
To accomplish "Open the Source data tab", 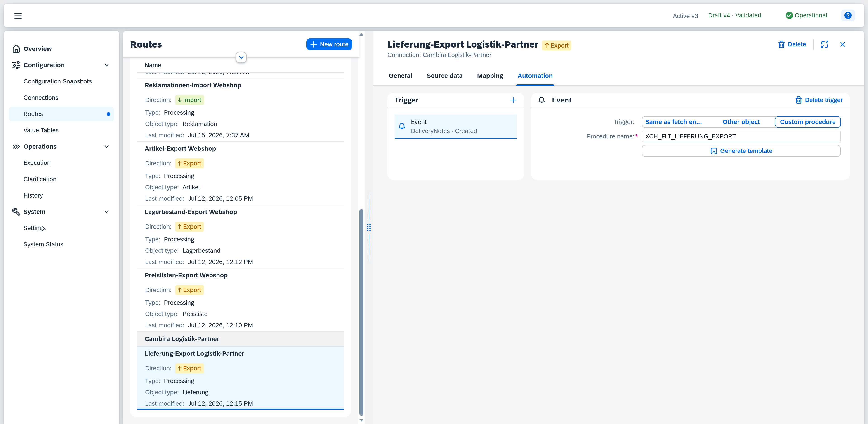I will coord(444,76).
